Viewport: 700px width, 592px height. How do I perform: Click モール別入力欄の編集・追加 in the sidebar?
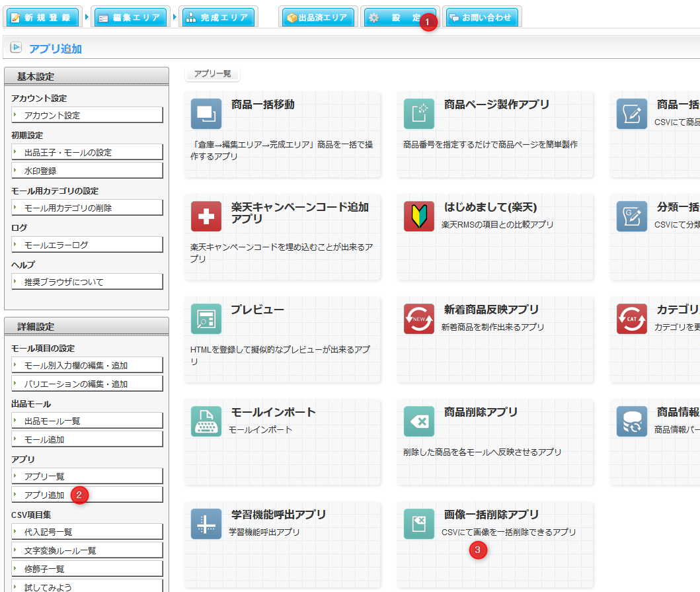pos(87,365)
